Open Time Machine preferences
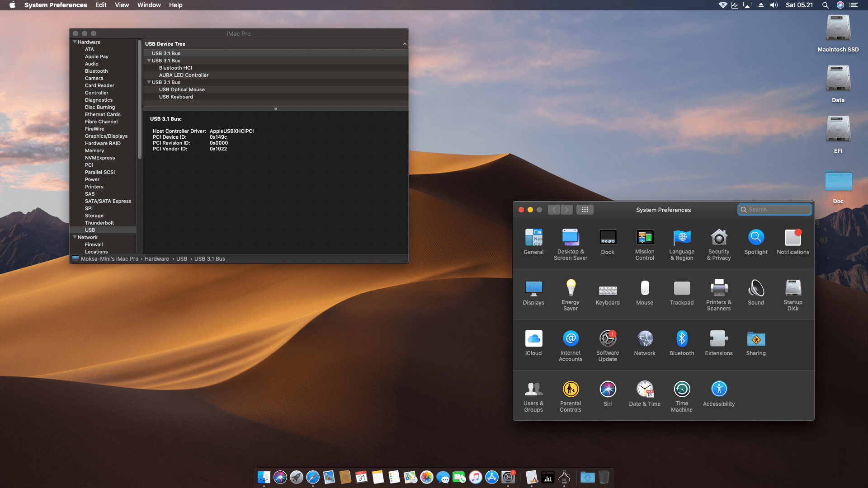The width and height of the screenshot is (868, 488). point(682,396)
